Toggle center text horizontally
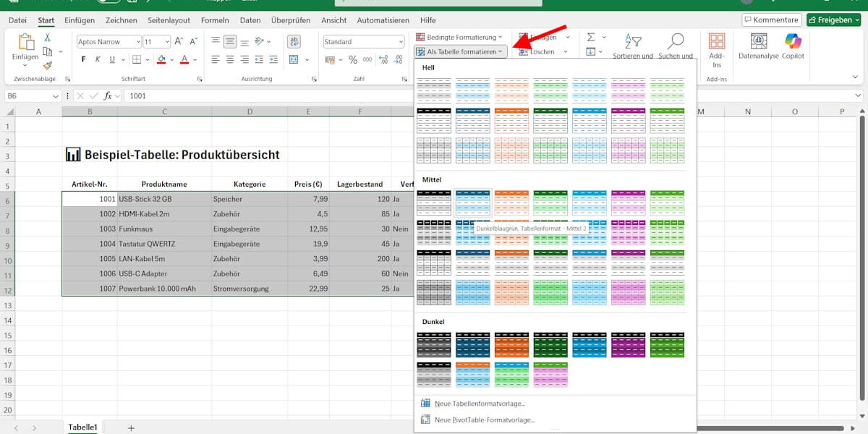 pyautogui.click(x=230, y=59)
